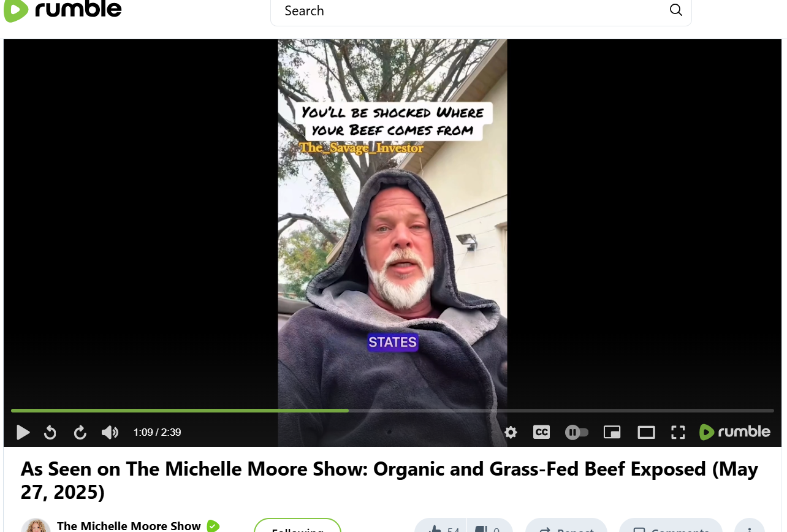Toggle closed captions CC

(x=541, y=432)
